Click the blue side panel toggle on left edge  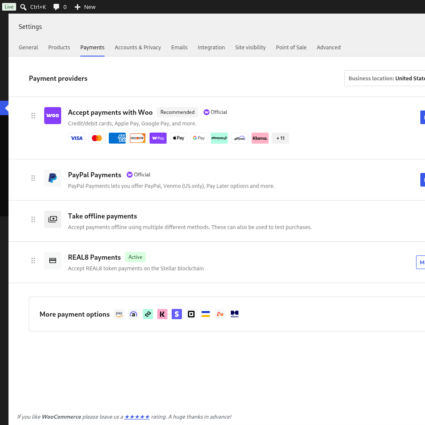click(4, 108)
